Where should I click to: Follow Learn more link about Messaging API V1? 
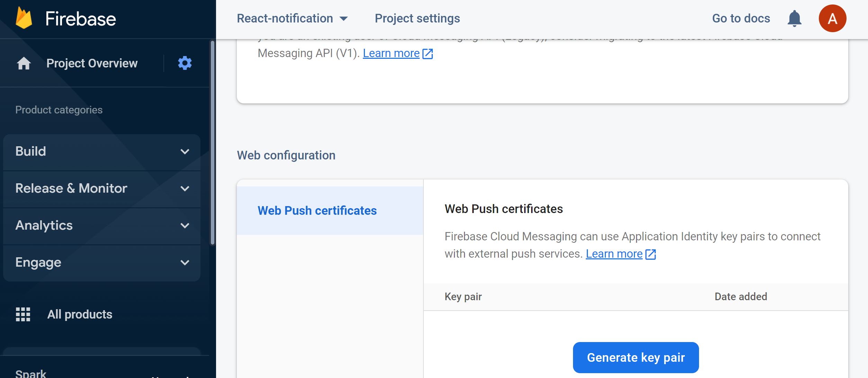[x=391, y=53]
